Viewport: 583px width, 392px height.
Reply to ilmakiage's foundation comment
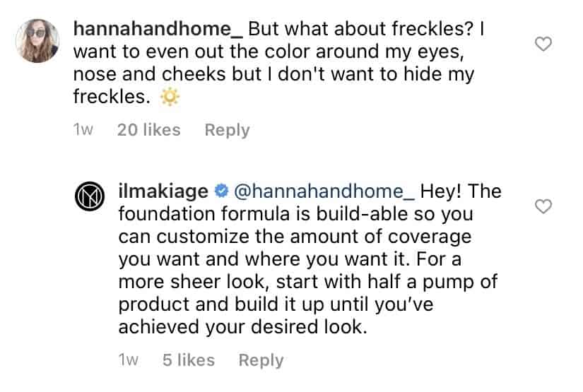261,360
